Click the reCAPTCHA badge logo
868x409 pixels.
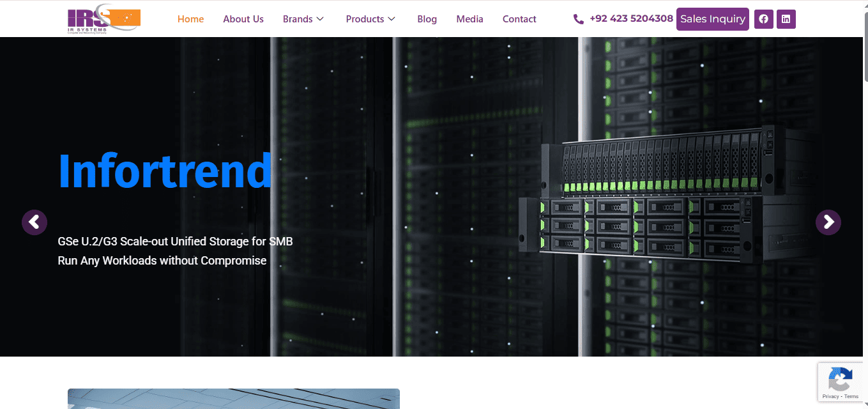click(840, 380)
